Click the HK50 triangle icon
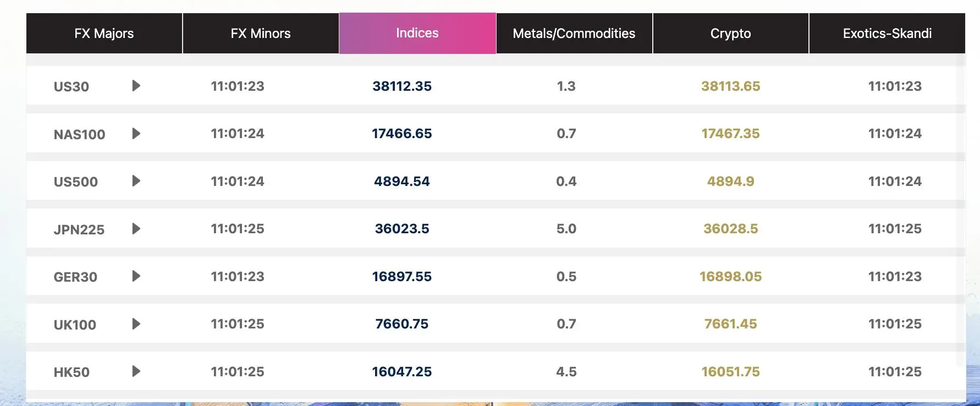 136,371
